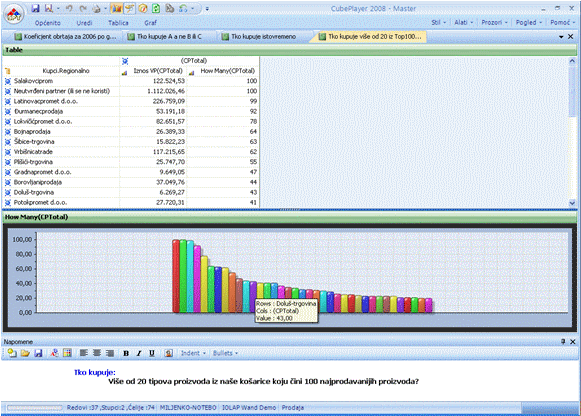Open the Indent dropdown

[193, 353]
